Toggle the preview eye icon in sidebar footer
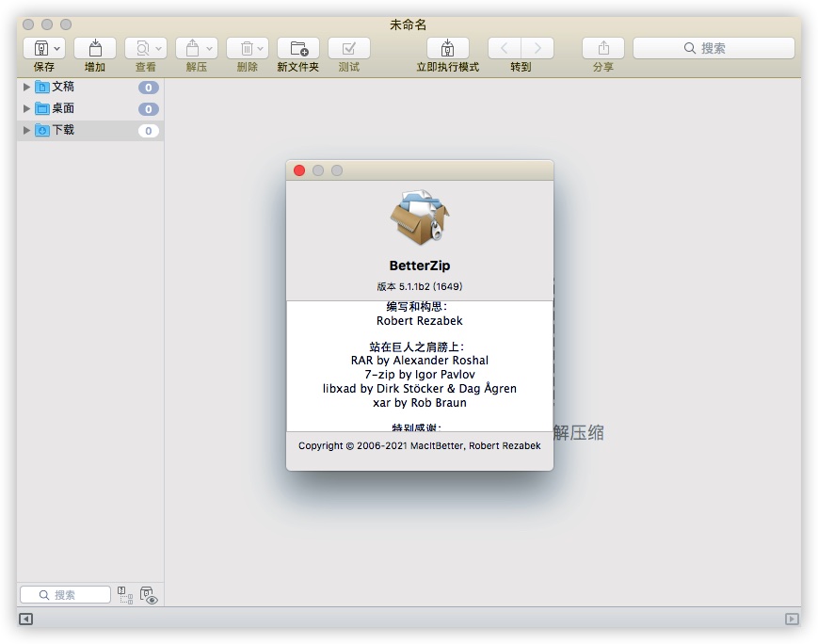 click(149, 595)
